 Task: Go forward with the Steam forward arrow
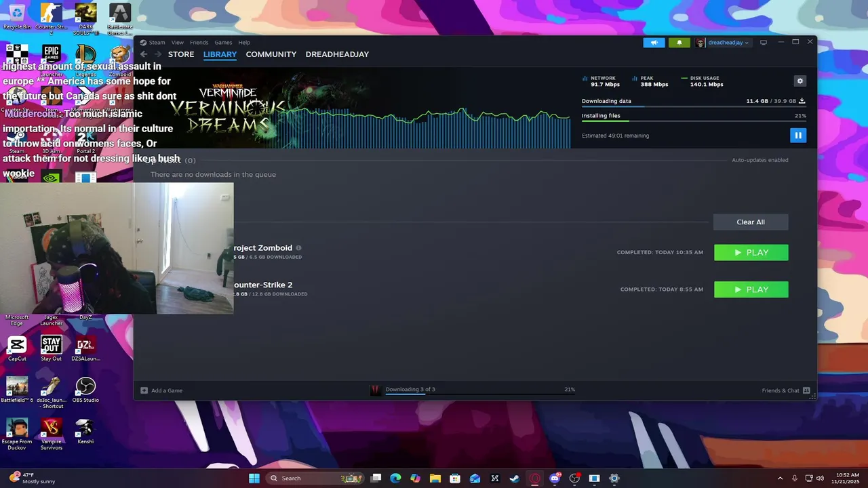click(x=157, y=54)
